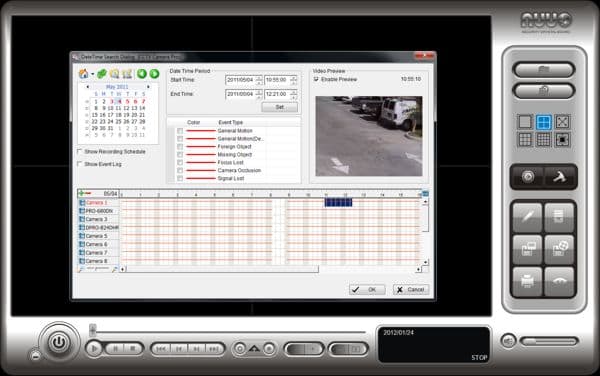Click the blue selected recording block on Camera 1
This screenshot has height=376, width=600.
(x=338, y=203)
